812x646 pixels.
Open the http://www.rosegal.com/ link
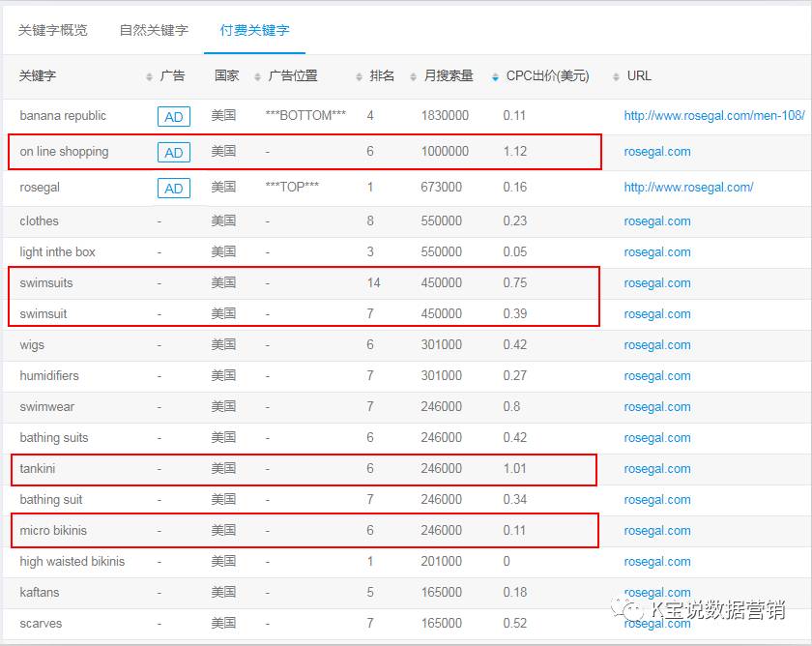tap(688, 187)
